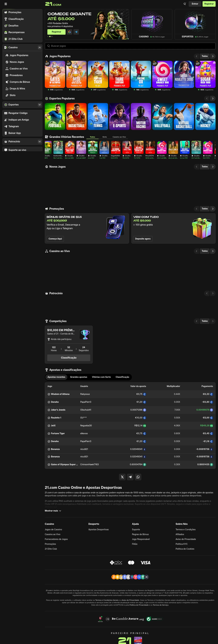
Task: Next arrow in Jogos Populares carousel
Action: 213,56
